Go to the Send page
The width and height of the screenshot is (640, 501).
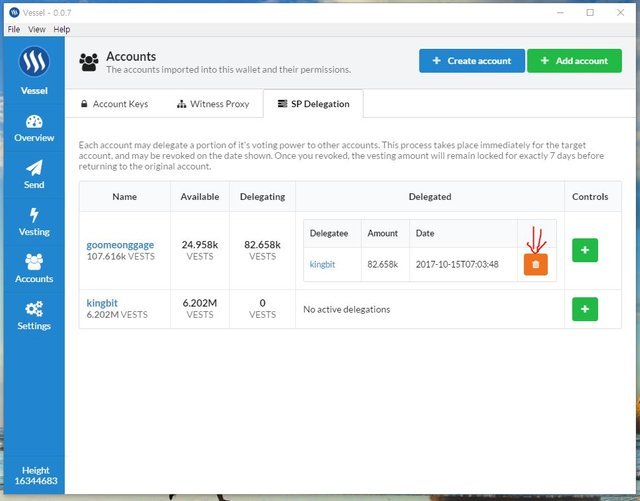(34, 174)
